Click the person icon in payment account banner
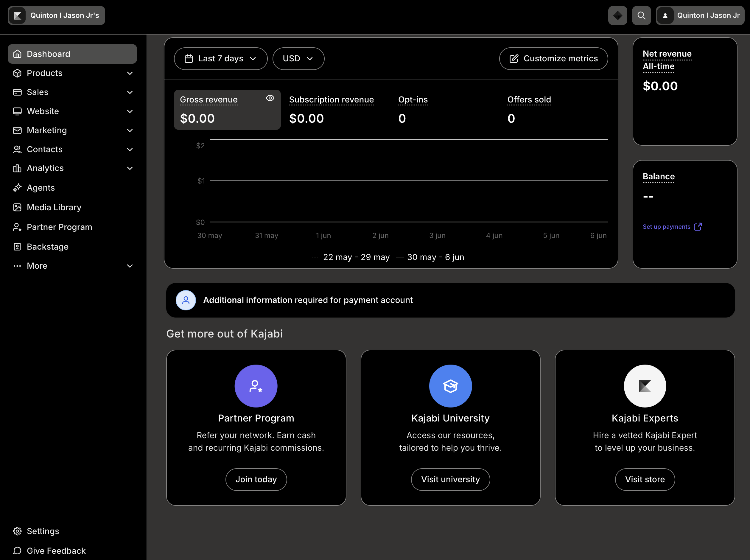The height and width of the screenshot is (560, 750). coord(186,300)
